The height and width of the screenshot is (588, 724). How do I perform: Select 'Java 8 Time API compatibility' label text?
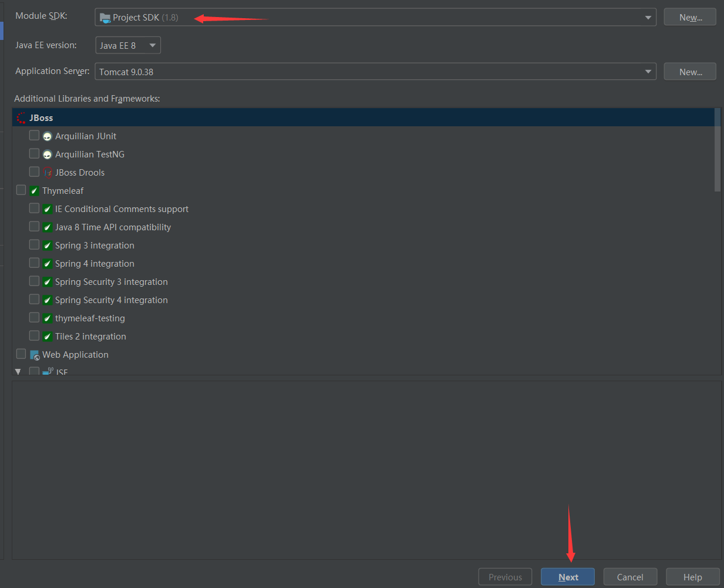pos(113,227)
